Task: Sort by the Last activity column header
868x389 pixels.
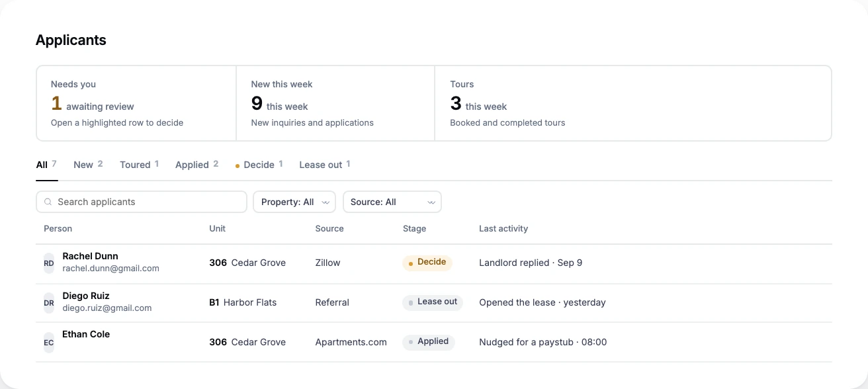Action: point(503,228)
